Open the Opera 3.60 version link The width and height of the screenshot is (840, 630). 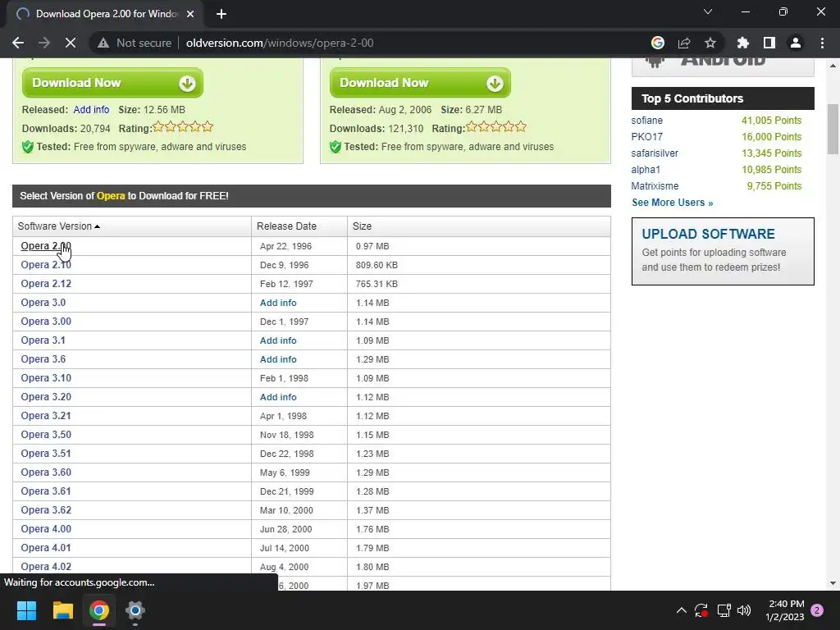pyautogui.click(x=46, y=472)
